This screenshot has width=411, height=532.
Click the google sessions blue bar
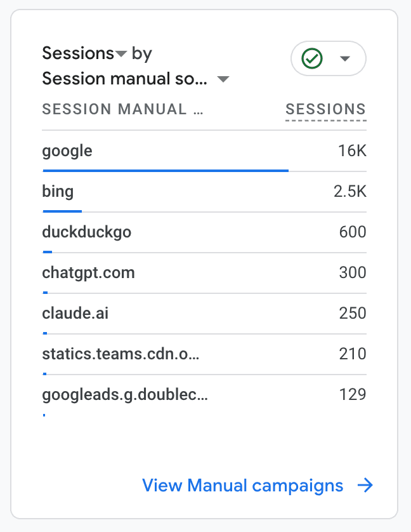pyautogui.click(x=165, y=170)
